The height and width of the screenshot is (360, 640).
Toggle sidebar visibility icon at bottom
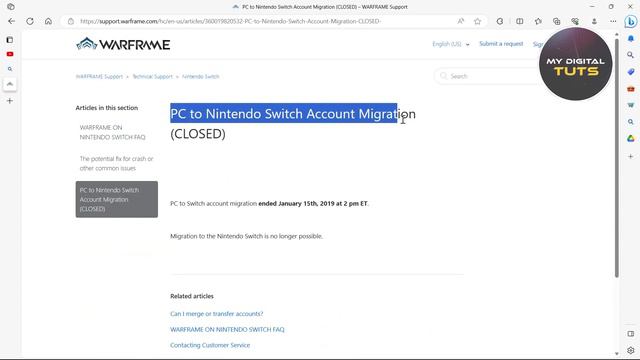[631, 334]
